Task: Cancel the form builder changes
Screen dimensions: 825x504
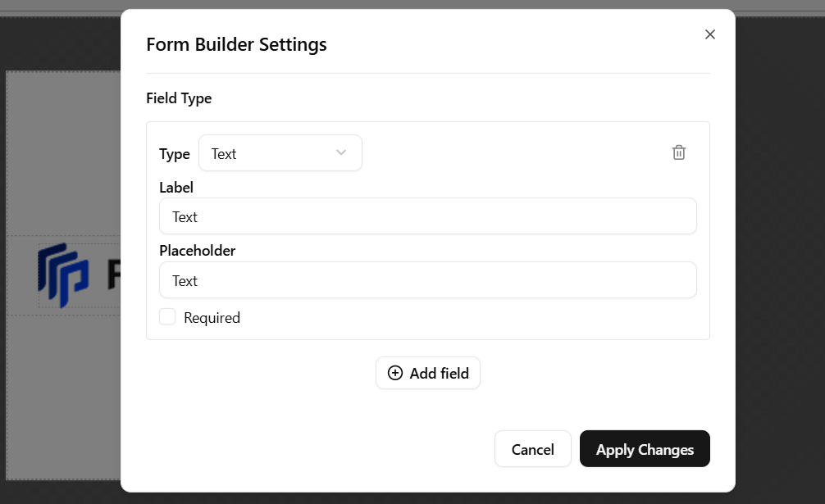Action: point(532,449)
